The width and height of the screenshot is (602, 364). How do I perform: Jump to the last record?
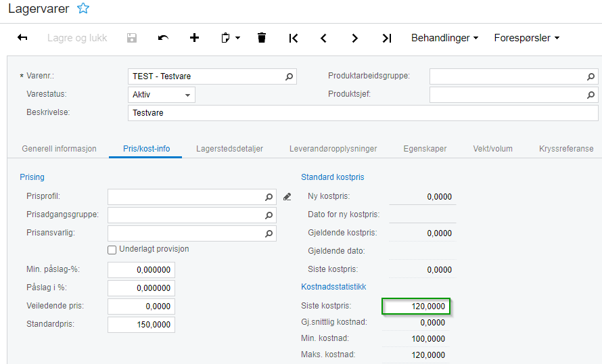387,38
